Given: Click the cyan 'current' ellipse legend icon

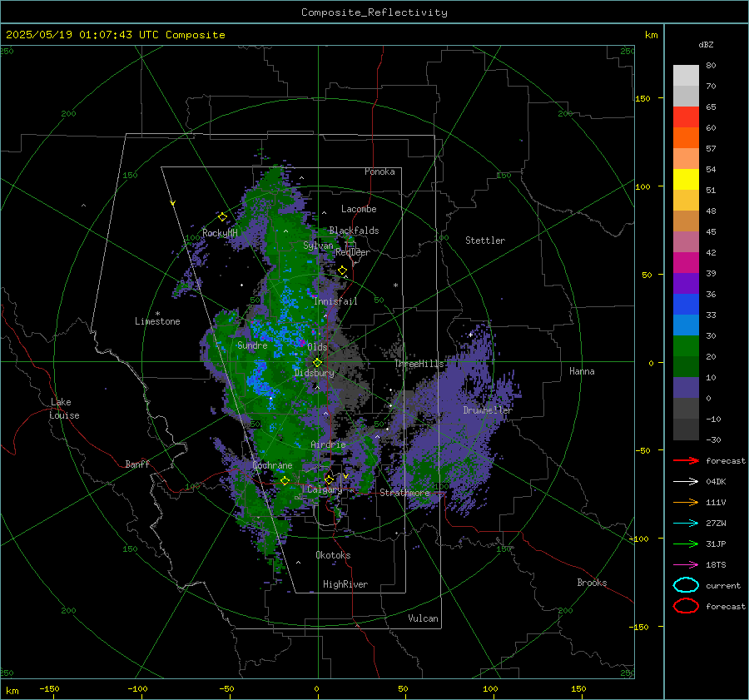Looking at the screenshot, I should (x=686, y=585).
